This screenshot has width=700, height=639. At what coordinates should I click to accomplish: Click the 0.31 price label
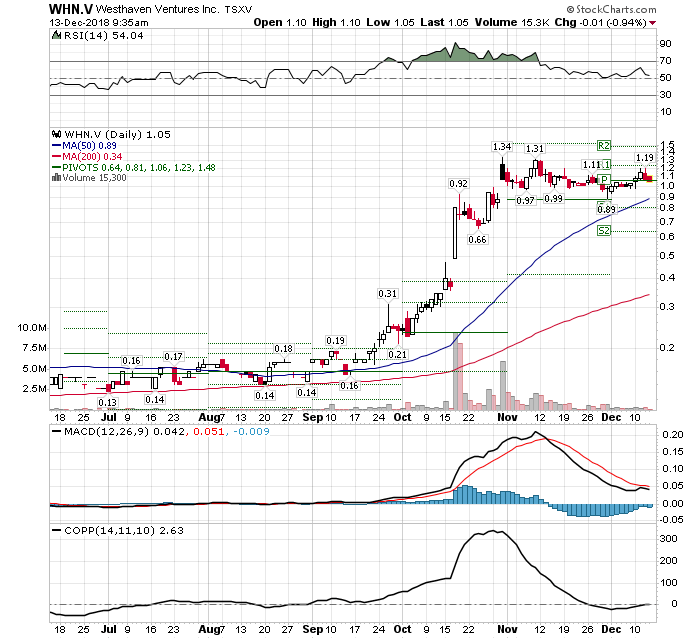pos(388,294)
